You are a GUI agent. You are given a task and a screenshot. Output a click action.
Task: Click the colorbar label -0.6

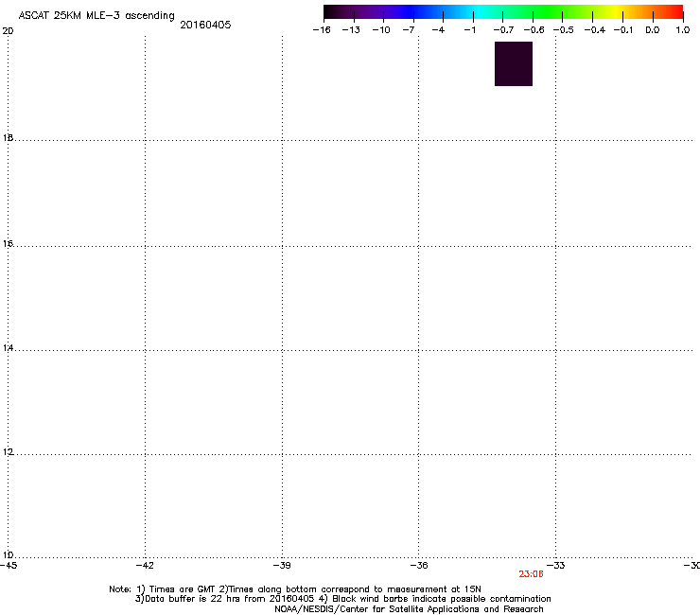[534, 30]
